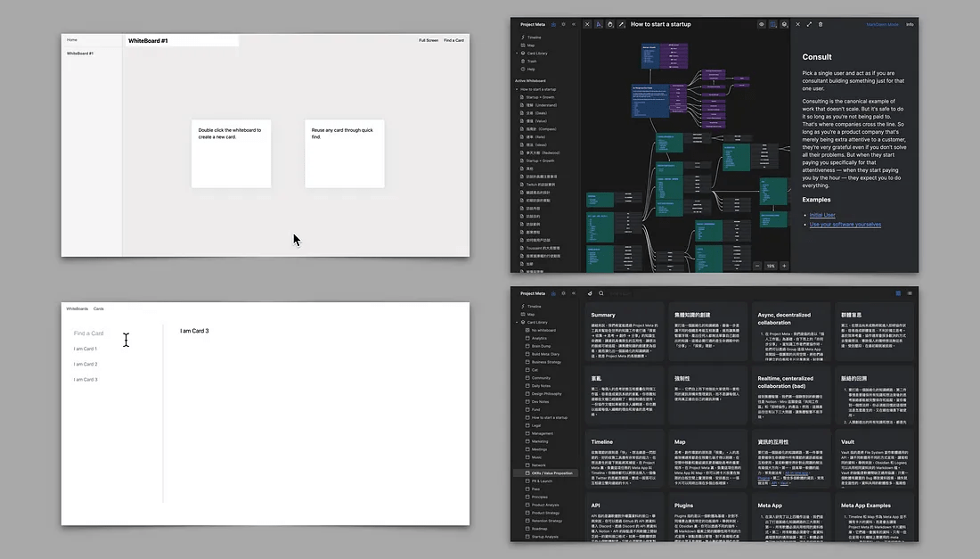980x559 pixels.
Task: Click the brush icon in the card library toolbar
Action: (x=590, y=293)
